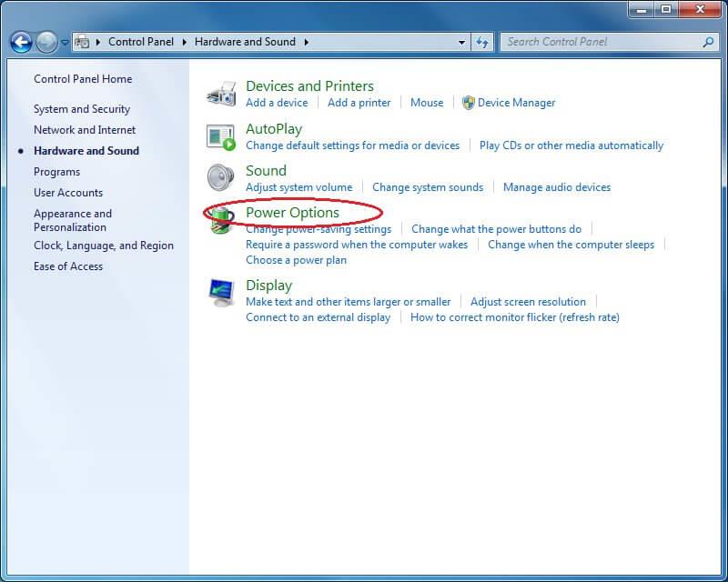Screen dimensions: 728x582
Task: Open Device Manager link
Action: (x=516, y=103)
